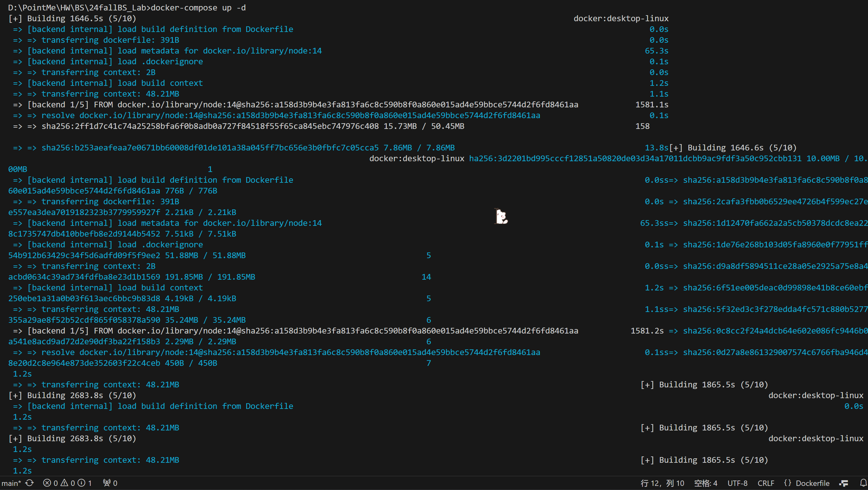Change the CRLF line ending setting
The image size is (868, 490).
766,483
